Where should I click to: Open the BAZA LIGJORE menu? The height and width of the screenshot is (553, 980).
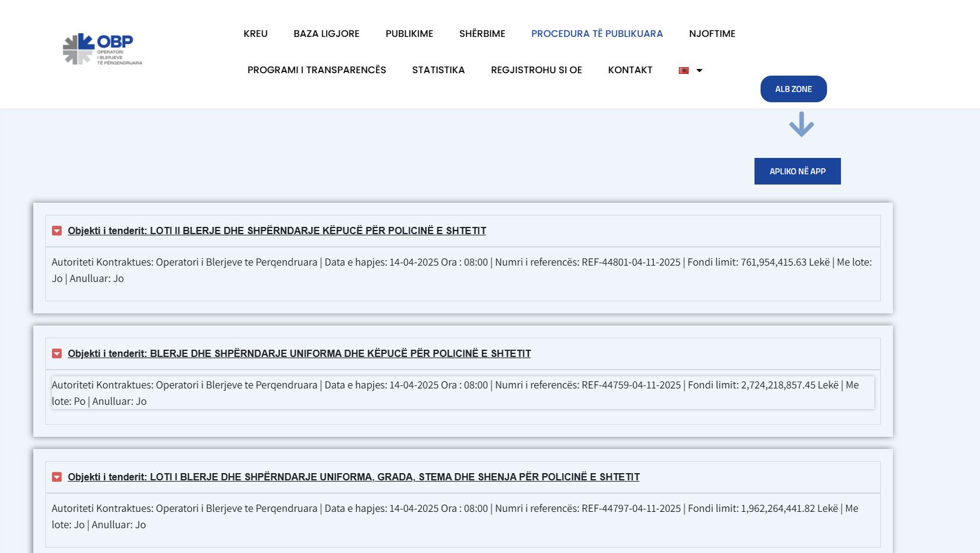pos(326,34)
